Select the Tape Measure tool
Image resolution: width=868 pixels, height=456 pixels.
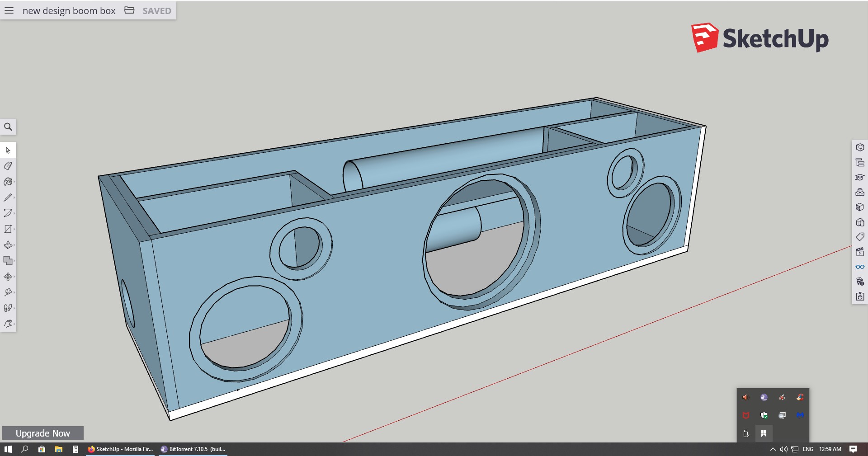[x=8, y=292]
